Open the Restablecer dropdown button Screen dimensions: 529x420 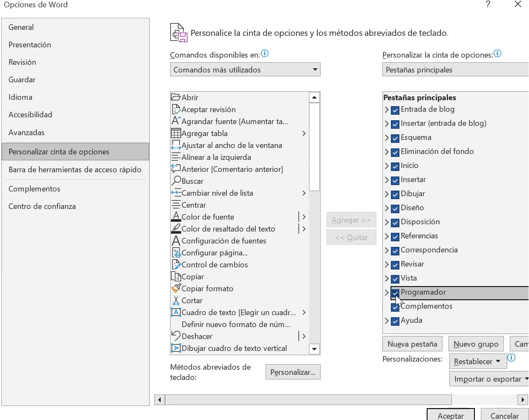point(477,362)
